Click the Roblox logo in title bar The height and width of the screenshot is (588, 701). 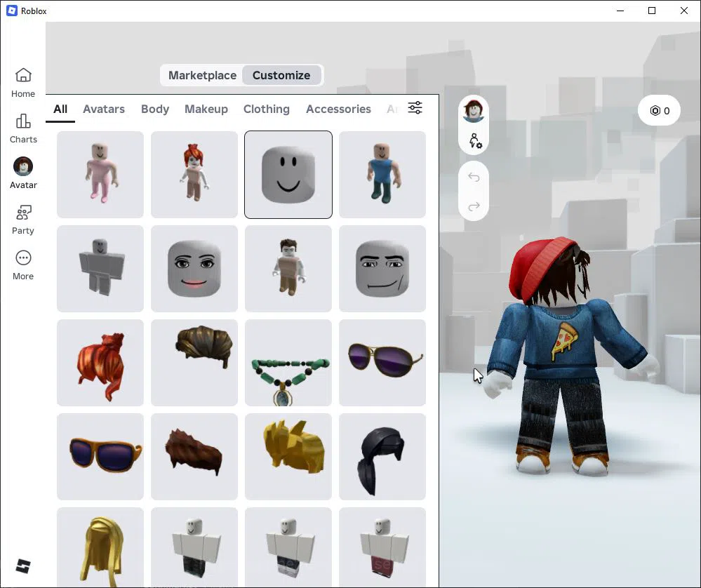12,11
